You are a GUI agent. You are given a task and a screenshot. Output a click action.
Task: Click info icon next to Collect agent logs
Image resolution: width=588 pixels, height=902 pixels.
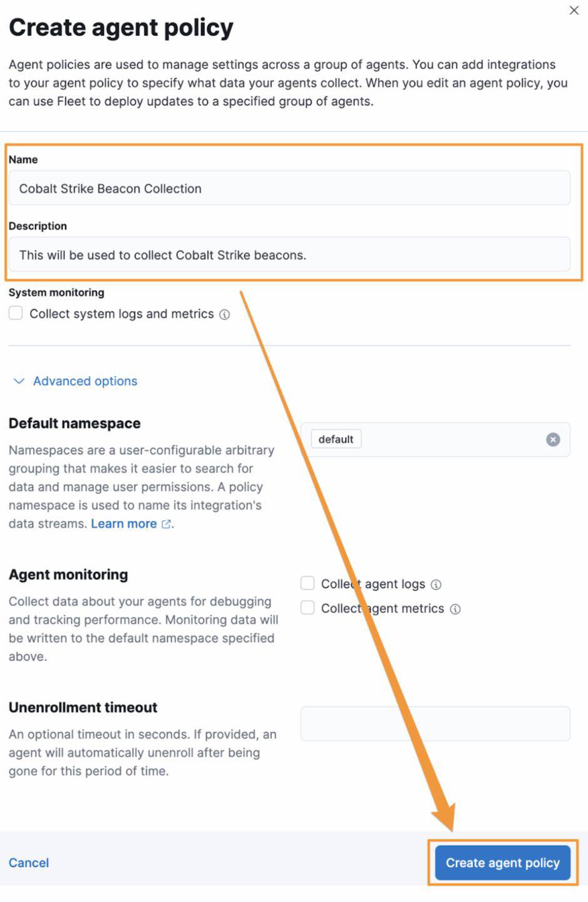point(436,584)
